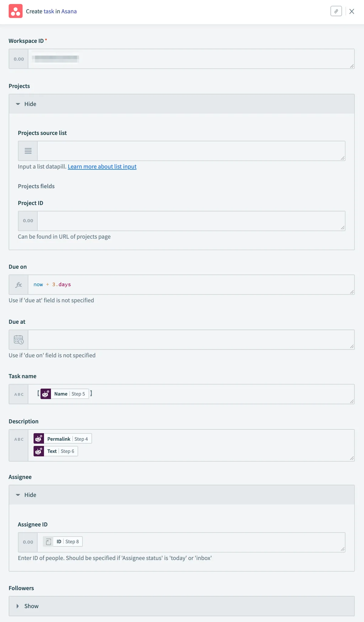This screenshot has width=364, height=622.
Task: Click into the Workspace ID field
Action: (x=190, y=59)
